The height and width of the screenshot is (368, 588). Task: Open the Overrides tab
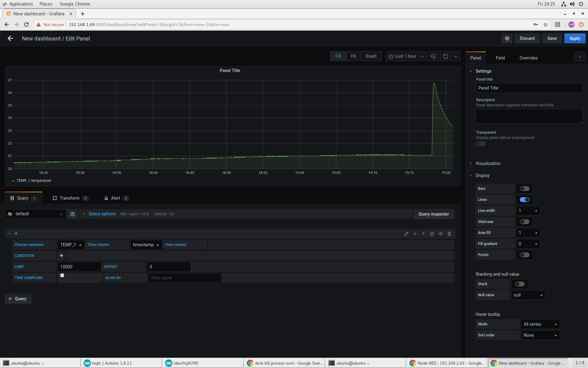528,58
